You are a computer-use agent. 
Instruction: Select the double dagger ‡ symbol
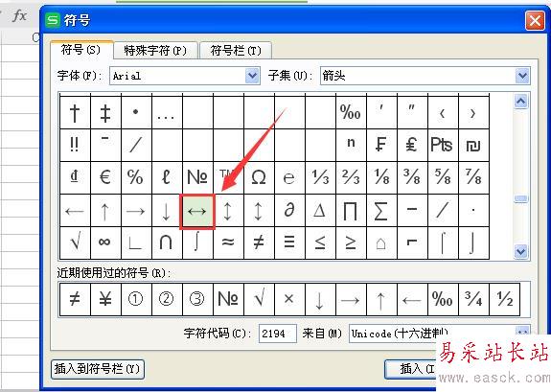(105, 113)
